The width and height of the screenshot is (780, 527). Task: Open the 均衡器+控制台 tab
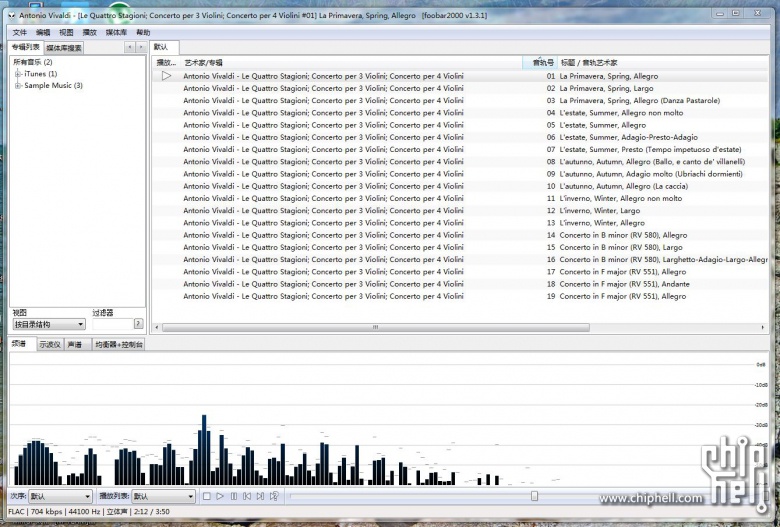pos(119,344)
